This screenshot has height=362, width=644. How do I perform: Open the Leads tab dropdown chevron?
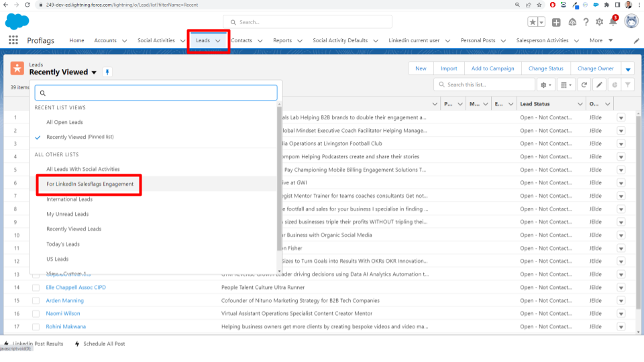[218, 41]
